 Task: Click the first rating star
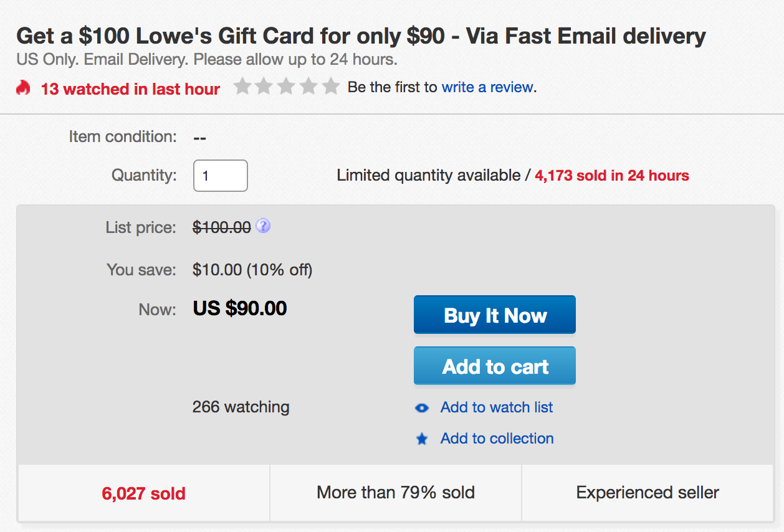pos(242,87)
